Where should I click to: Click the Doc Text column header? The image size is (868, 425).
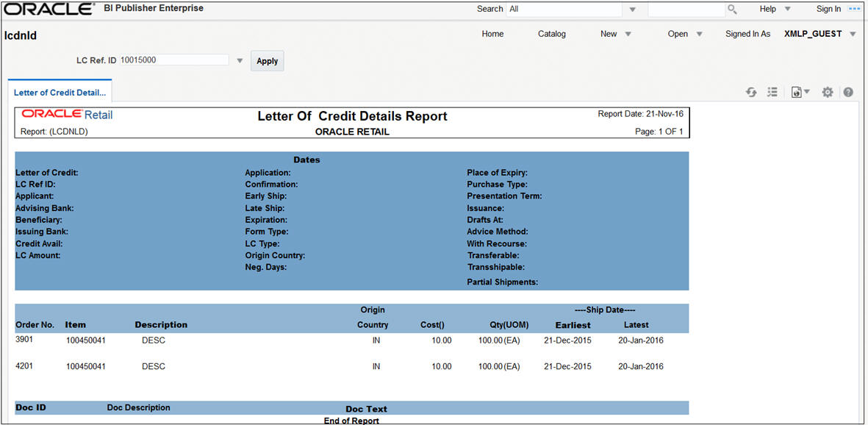[x=367, y=409]
